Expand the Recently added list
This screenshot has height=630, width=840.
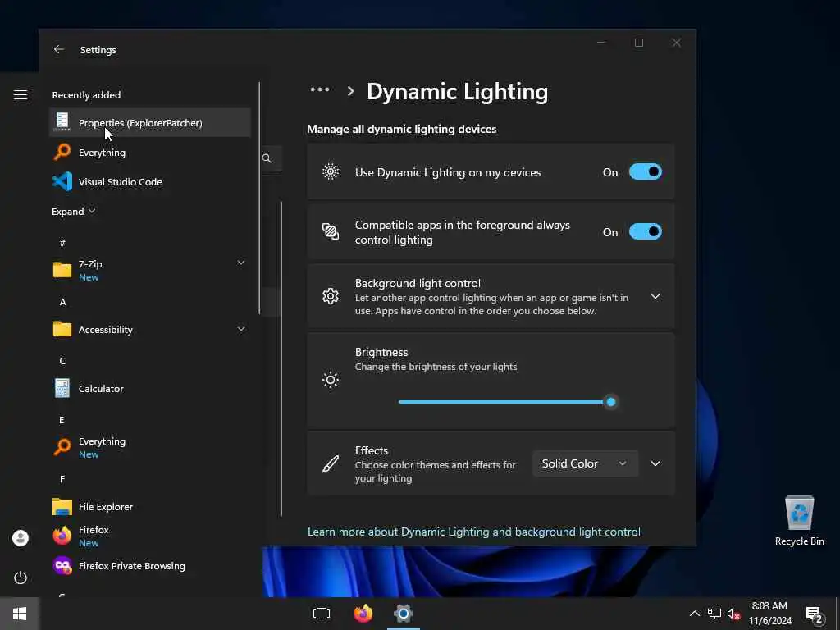coord(73,211)
